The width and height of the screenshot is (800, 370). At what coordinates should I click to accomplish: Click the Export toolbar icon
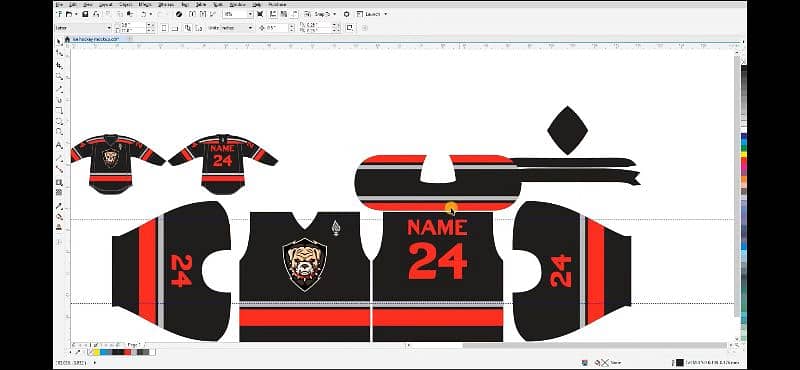point(202,14)
